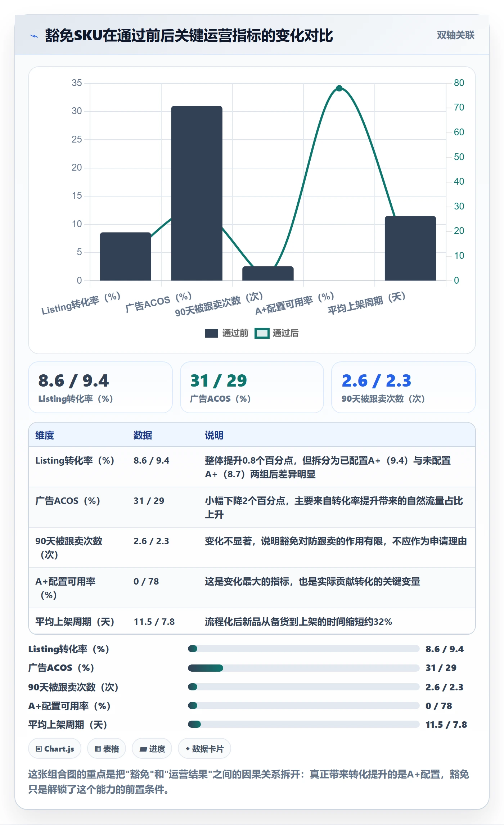Screen dimensions: 504x825
Task: Click the lightning icon beside the title
Action: (x=34, y=36)
